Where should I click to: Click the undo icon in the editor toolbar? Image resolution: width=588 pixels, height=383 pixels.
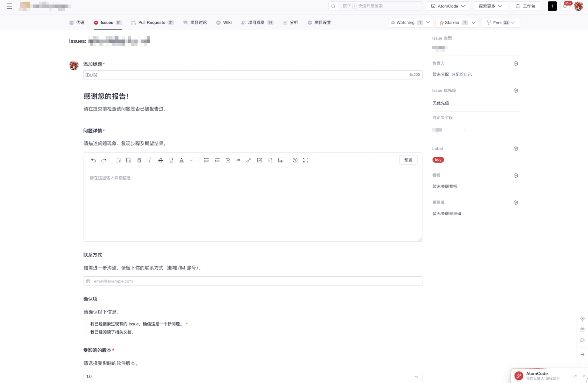tap(93, 160)
